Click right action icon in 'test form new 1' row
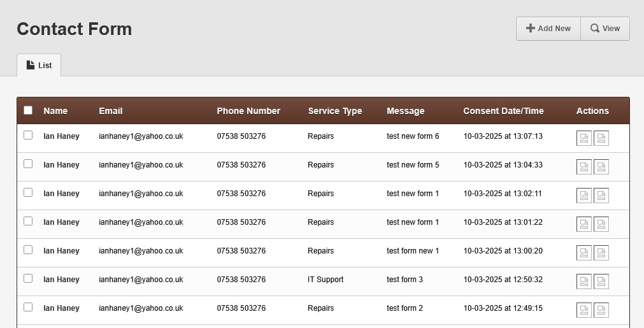 pos(601,253)
